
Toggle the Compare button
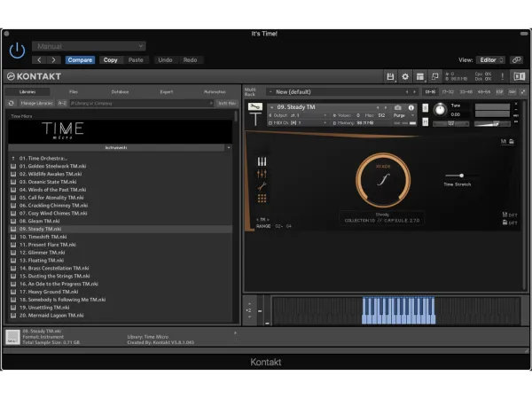click(80, 60)
